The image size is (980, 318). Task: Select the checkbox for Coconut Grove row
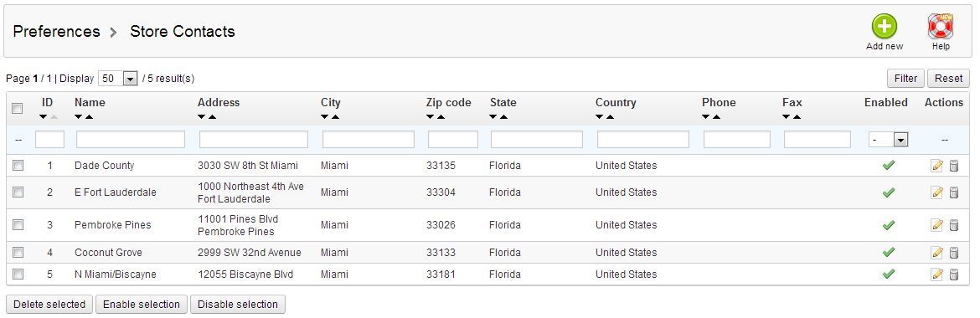tap(18, 253)
